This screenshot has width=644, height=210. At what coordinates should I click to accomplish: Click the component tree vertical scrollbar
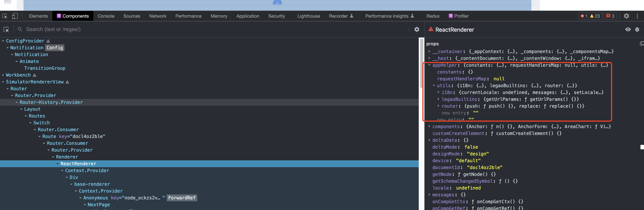coord(422,63)
